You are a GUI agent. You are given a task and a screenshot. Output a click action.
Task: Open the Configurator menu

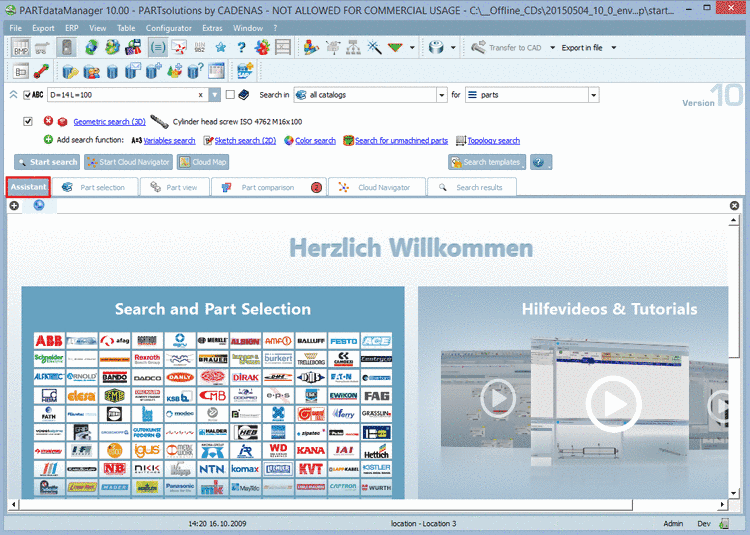coord(168,28)
